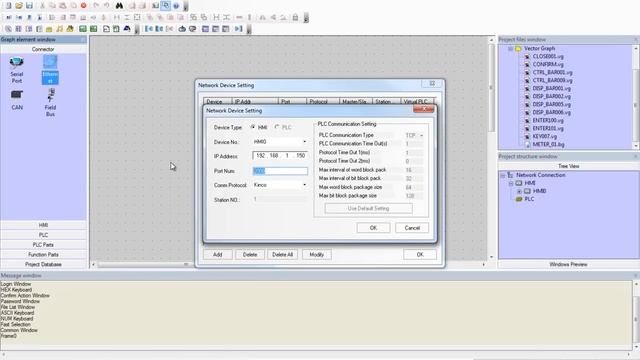Click the Open folder toolbar icon
Viewport: 640px width, 360px height.
19,6
